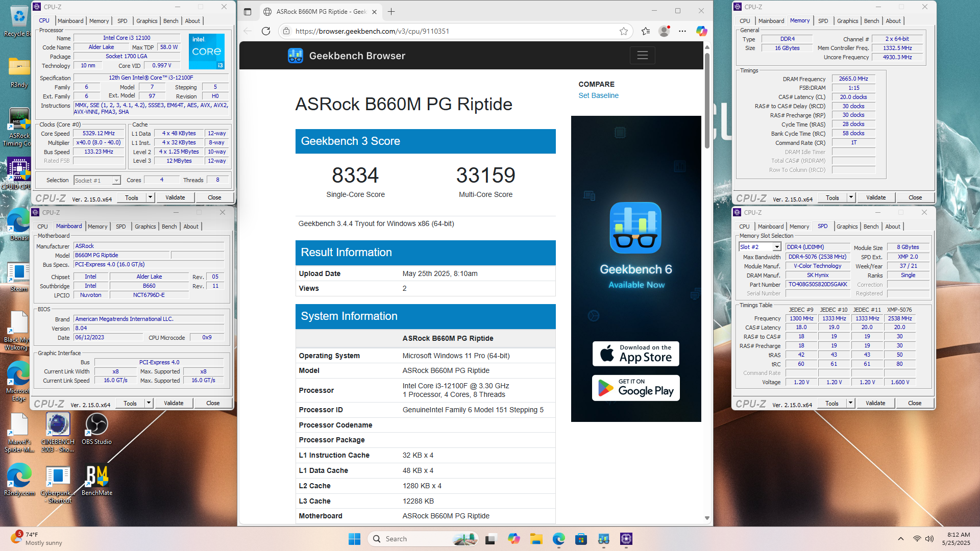Open Edge settings and more menu
The image size is (980, 551).
[682, 31]
